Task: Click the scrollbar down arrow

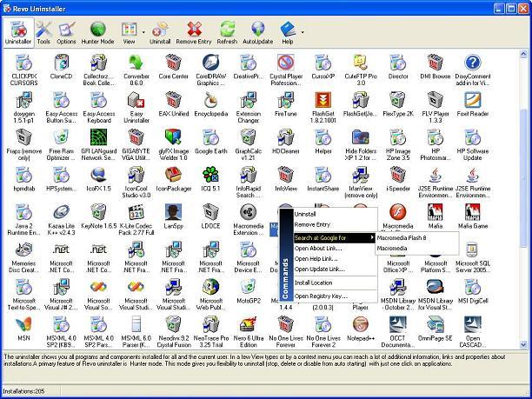Action: tap(522, 344)
